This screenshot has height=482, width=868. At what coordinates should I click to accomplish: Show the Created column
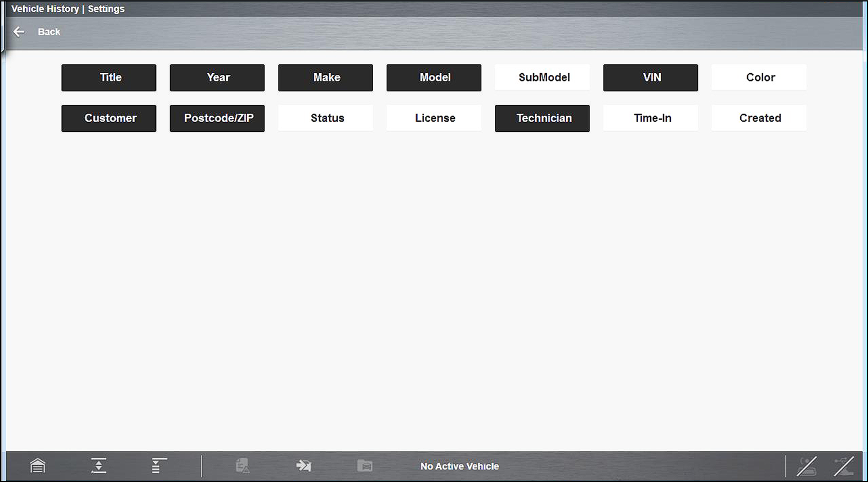click(x=759, y=118)
